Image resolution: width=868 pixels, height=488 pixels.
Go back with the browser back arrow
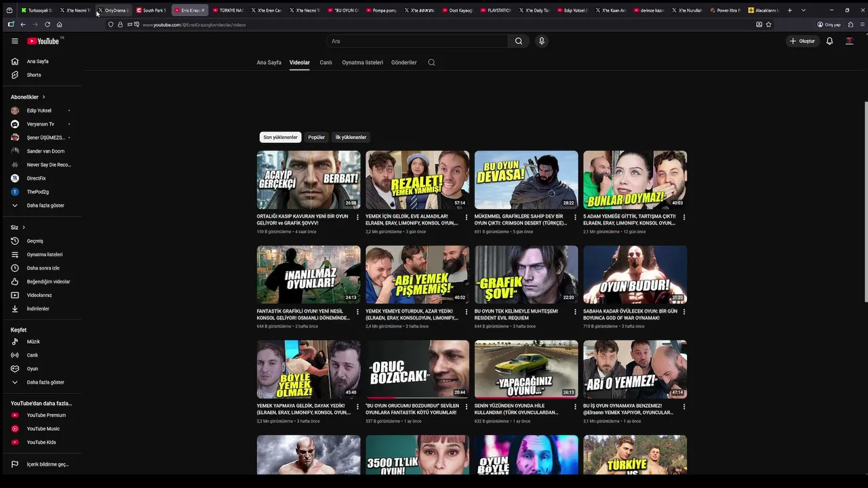pyautogui.click(x=22, y=24)
